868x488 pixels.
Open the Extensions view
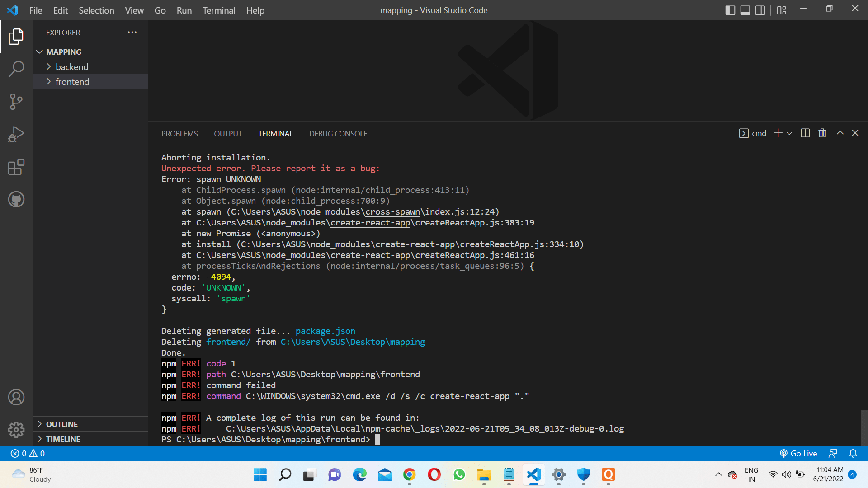16,167
